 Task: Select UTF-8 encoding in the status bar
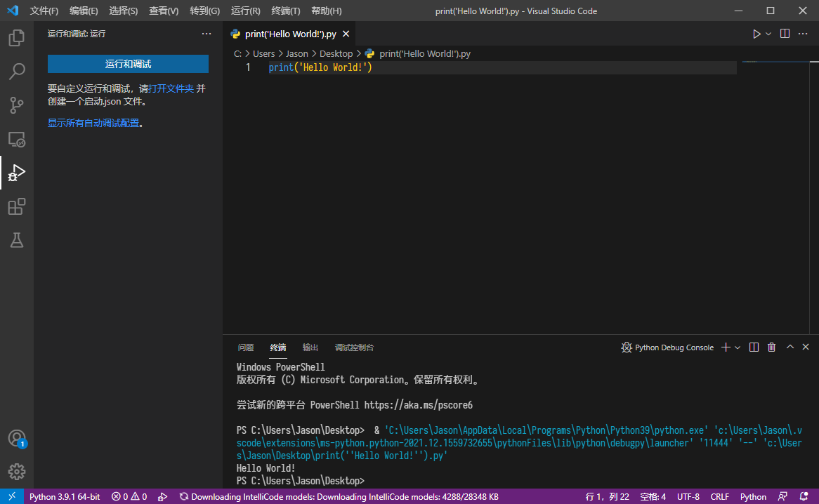tap(688, 496)
